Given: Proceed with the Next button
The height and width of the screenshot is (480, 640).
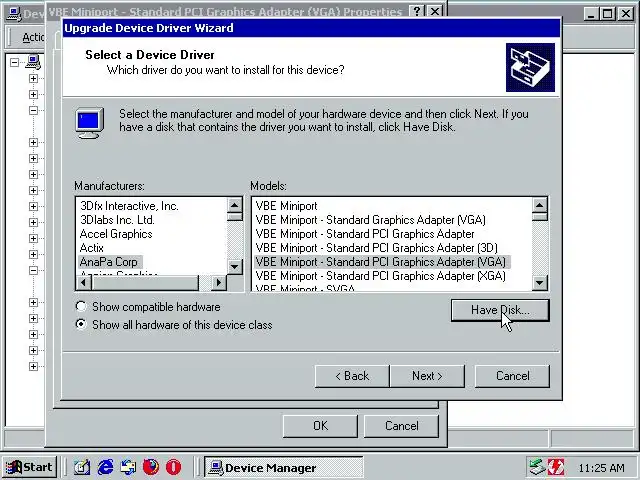Looking at the screenshot, I should [x=427, y=376].
